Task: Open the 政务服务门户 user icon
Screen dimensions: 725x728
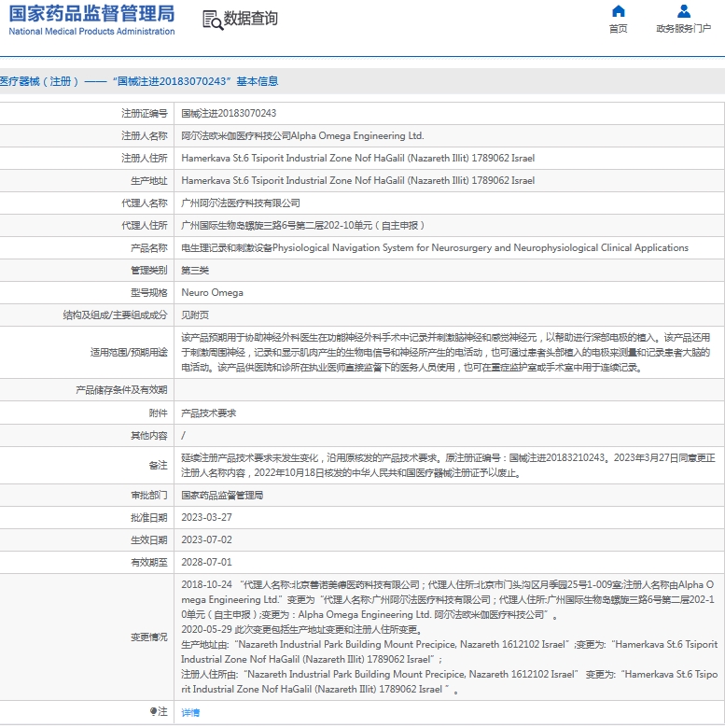Action: (x=683, y=11)
